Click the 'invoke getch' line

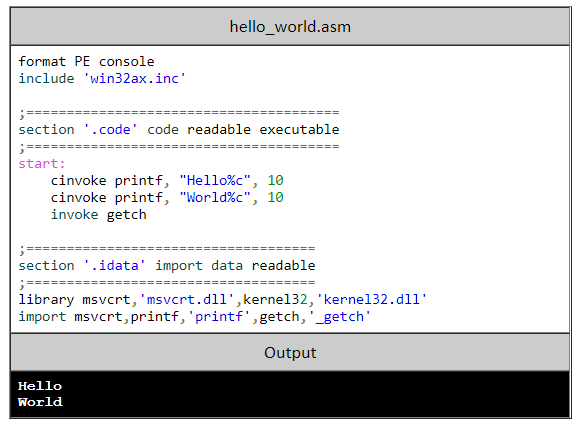(98, 215)
